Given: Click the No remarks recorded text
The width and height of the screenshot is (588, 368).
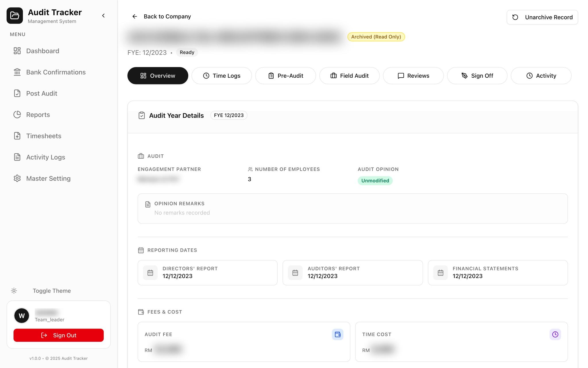Looking at the screenshot, I should (x=182, y=213).
